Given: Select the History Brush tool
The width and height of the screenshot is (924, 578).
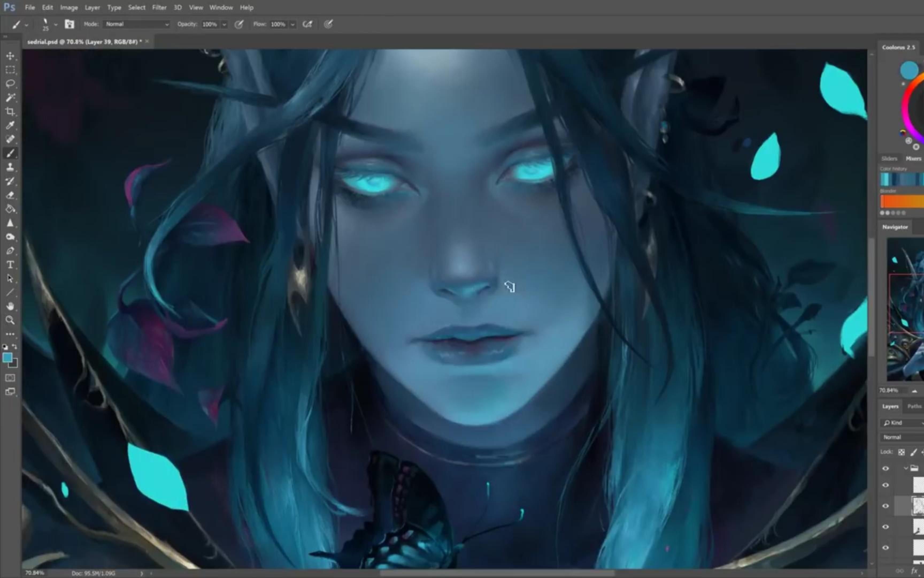Looking at the screenshot, I should click(10, 181).
